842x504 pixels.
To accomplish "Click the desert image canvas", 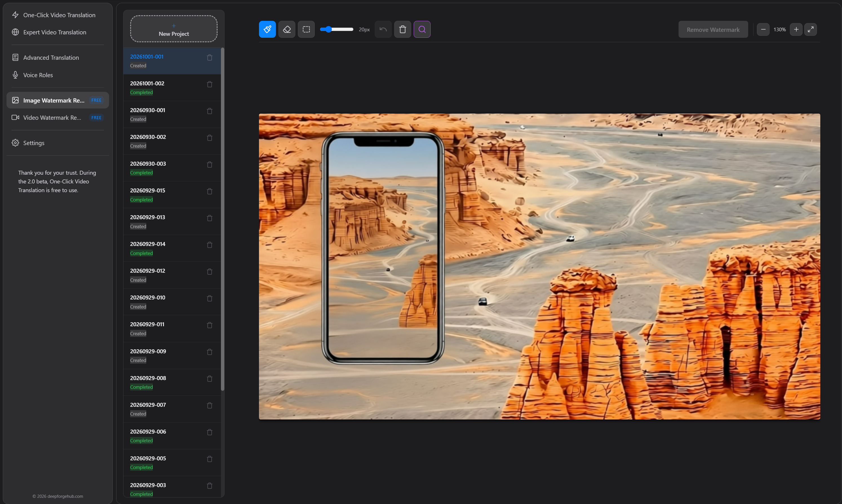I will click(x=539, y=267).
